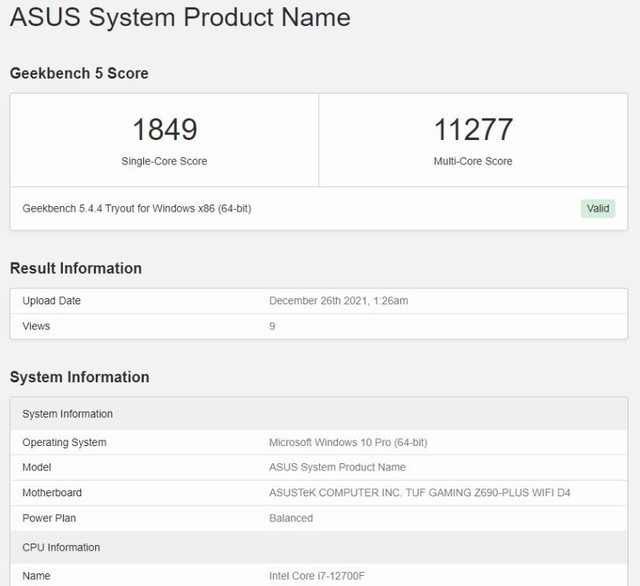Viewport: 640px width, 586px height.
Task: Click the ASUS System Product Name page title
Action: click(180, 17)
